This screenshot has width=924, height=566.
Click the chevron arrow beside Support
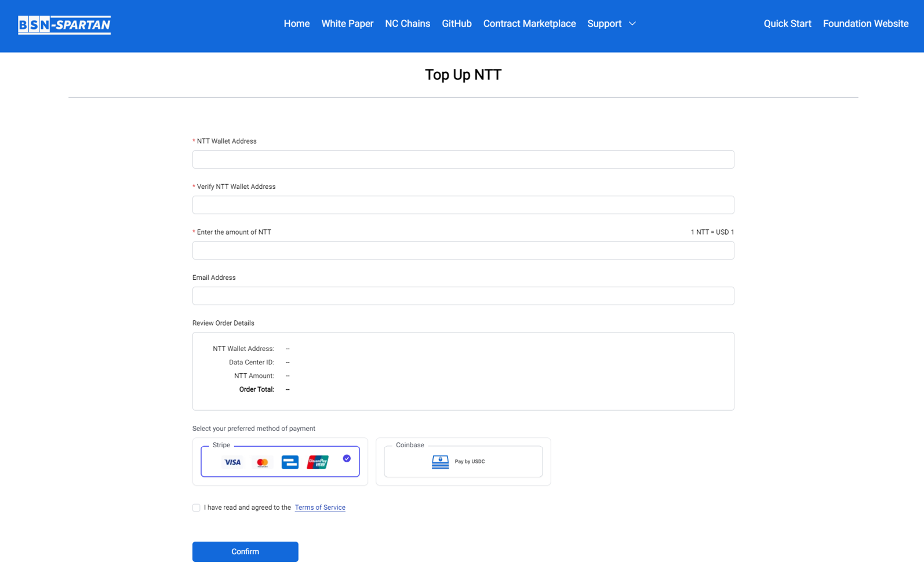click(632, 24)
